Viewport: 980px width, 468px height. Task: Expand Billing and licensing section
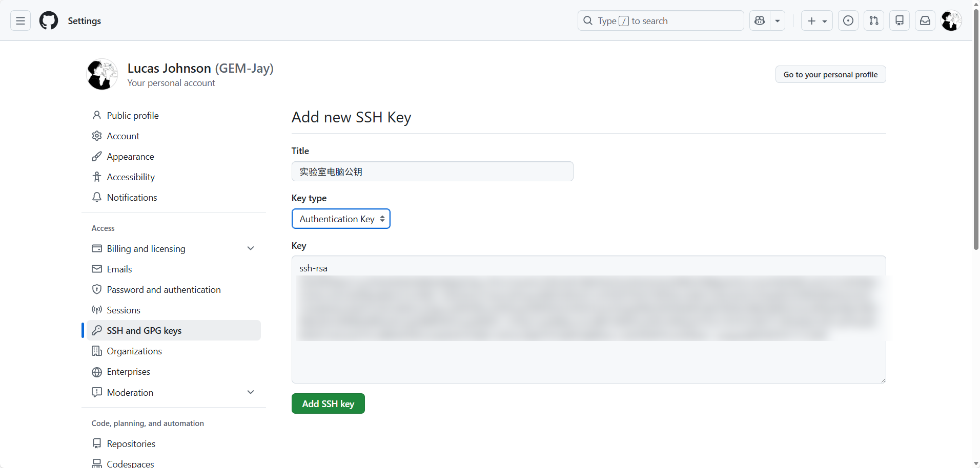coord(251,248)
